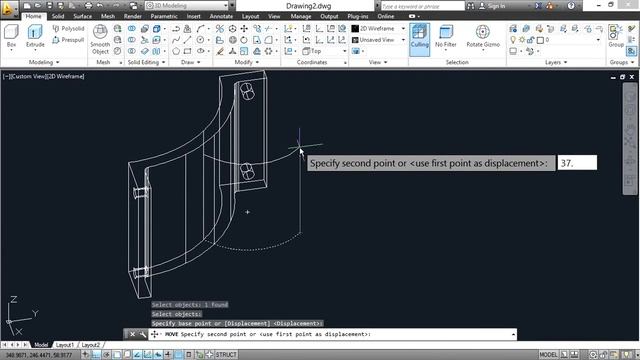The image size is (640, 360).
Task: Close the command line with X icon
Action: (132, 334)
